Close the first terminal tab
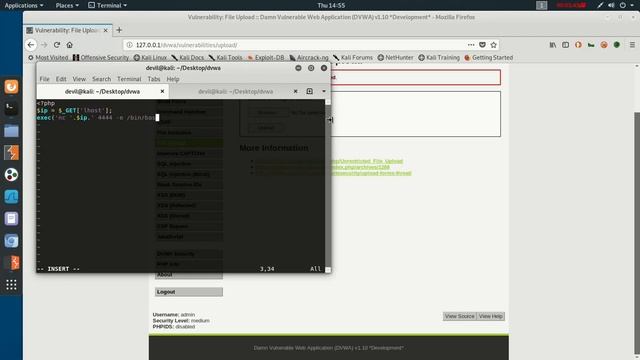This screenshot has width=640, height=360. coord(162,91)
